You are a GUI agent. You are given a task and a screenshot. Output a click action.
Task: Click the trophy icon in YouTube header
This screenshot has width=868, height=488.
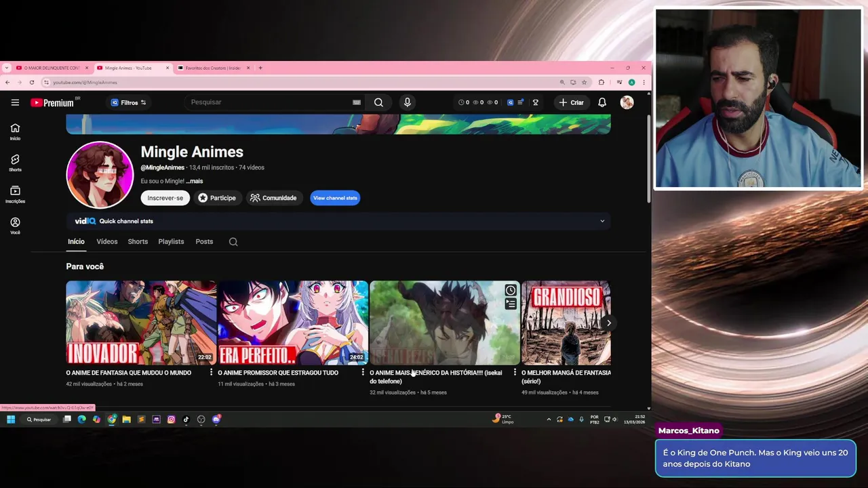pyautogui.click(x=535, y=102)
